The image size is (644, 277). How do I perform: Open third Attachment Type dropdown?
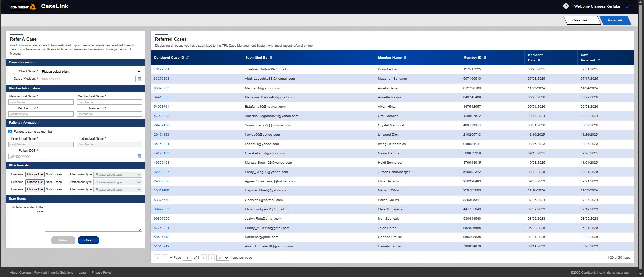117,190
